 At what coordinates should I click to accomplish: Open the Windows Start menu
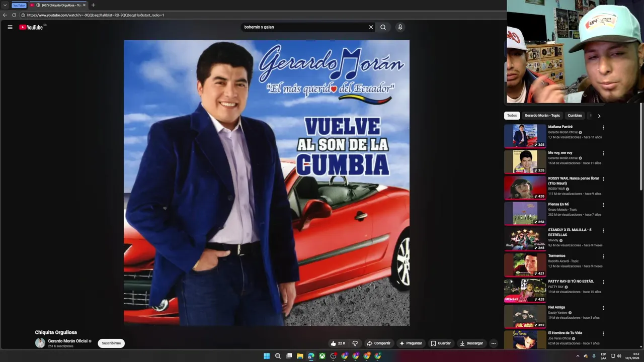267,356
